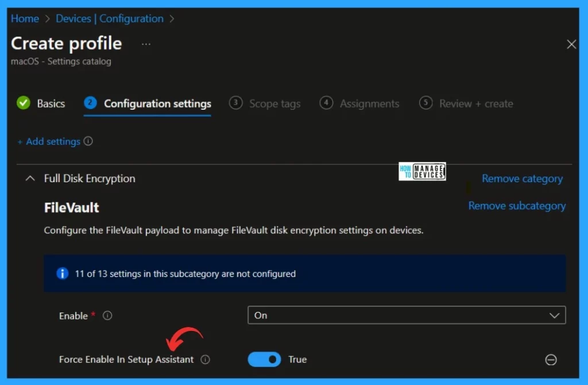Remove the Force Enable In Setup Assistant setting

click(x=551, y=360)
